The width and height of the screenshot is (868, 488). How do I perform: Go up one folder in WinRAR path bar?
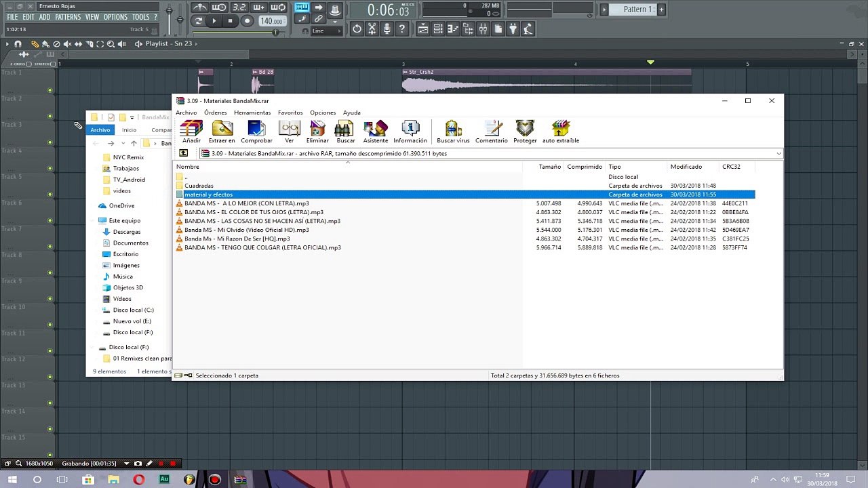pyautogui.click(x=184, y=153)
